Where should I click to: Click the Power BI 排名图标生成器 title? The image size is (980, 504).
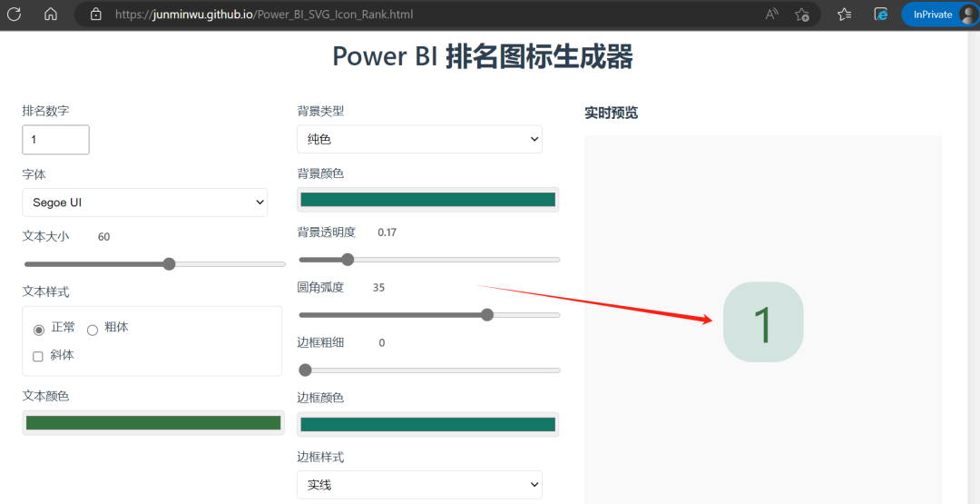(x=483, y=57)
